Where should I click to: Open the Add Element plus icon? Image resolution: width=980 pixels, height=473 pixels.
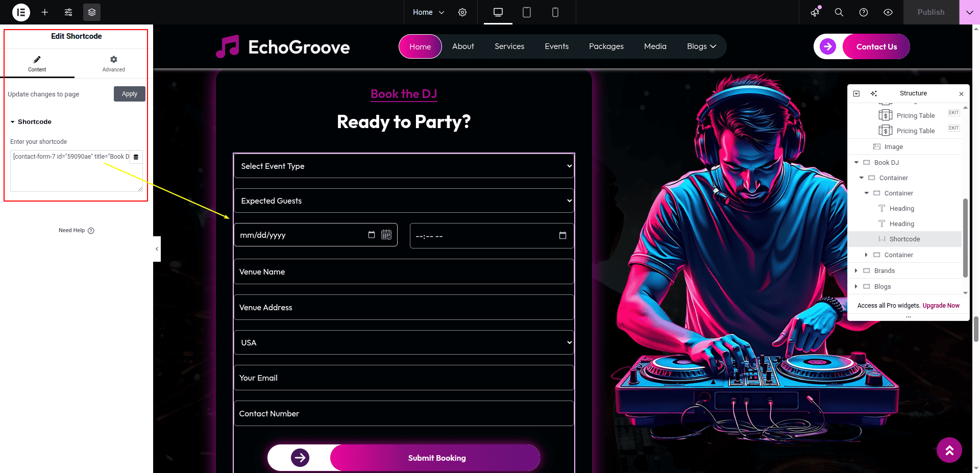point(45,12)
